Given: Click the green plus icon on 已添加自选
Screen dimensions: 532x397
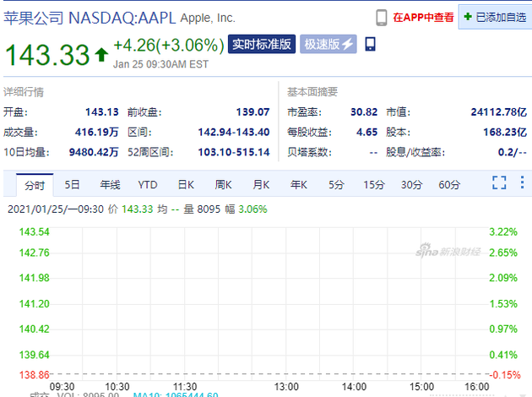Looking at the screenshot, I should (x=468, y=17).
